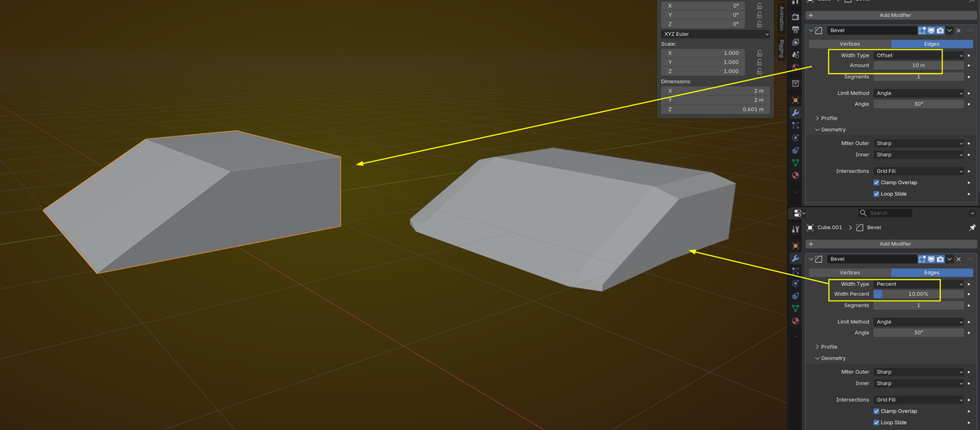Screen dimensions: 980x430
Task: Open Miter Outer dropdown in Percent bevel modifier
Action: (919, 372)
